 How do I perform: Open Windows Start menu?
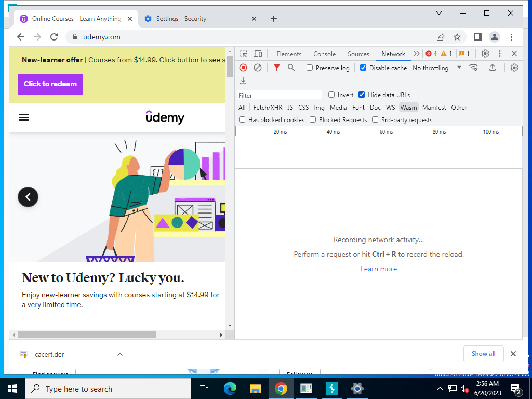point(12,389)
